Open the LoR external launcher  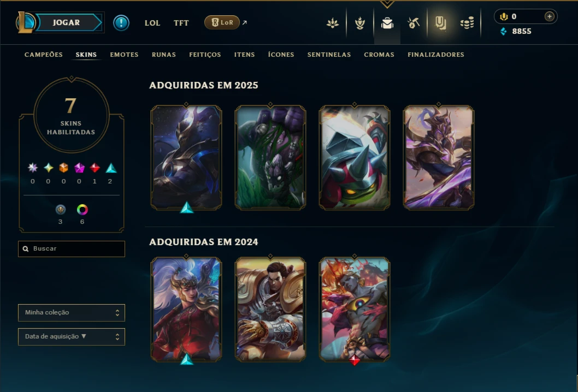tap(222, 22)
